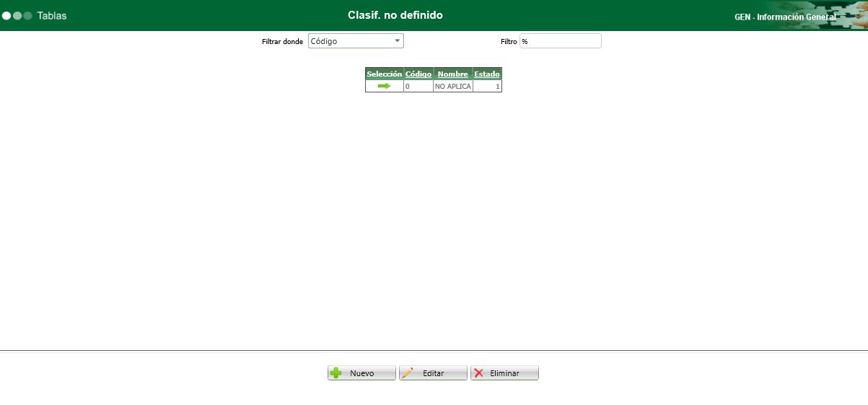Sort table by Estado column header
Image resolution: width=868 pixels, height=405 pixels.
pos(487,74)
